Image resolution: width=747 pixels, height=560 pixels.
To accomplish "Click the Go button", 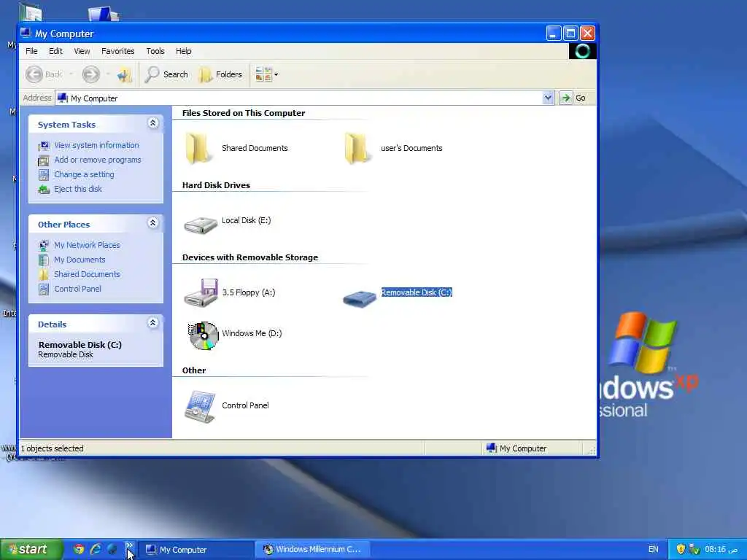I will click(x=575, y=98).
